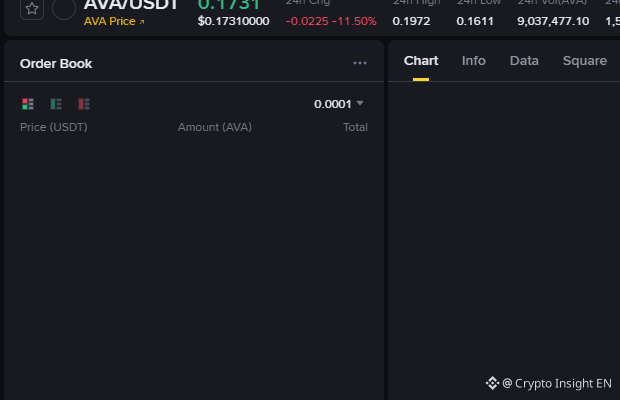Click the round AVA coin logo
620x400 pixels.
(x=64, y=8)
